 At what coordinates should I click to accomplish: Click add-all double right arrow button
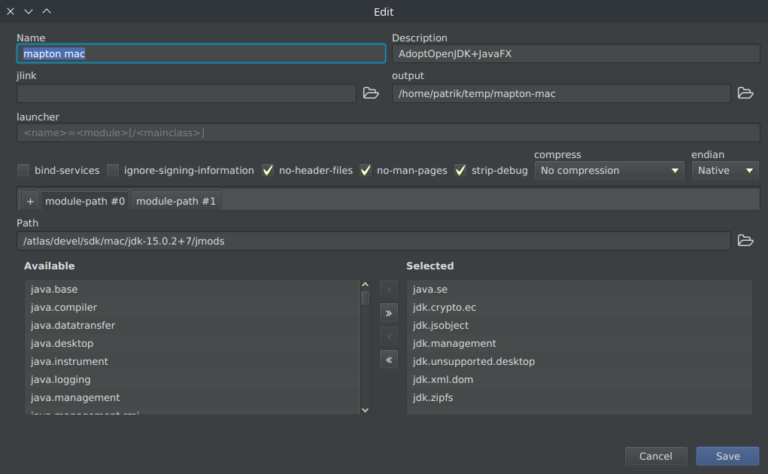[x=389, y=313]
